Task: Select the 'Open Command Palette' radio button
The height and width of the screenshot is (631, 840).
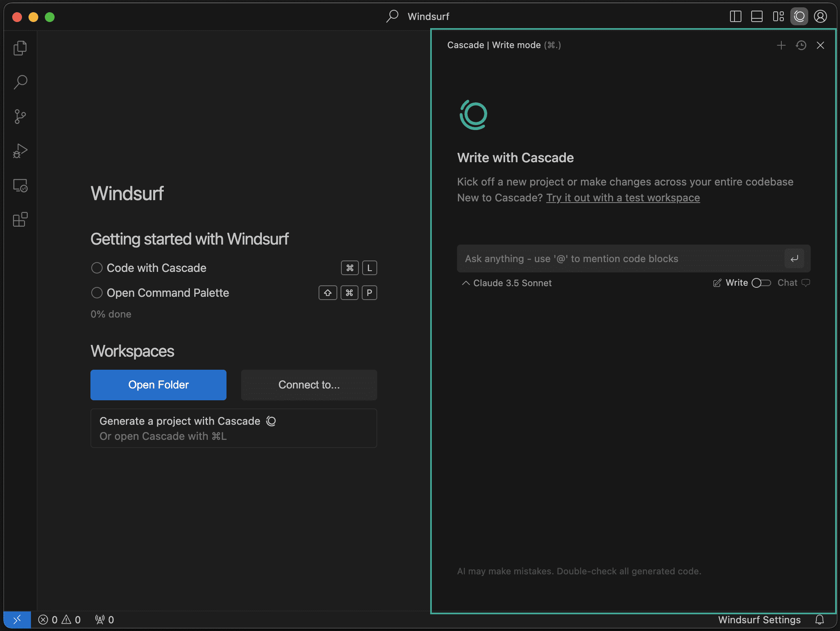Action: (96, 292)
